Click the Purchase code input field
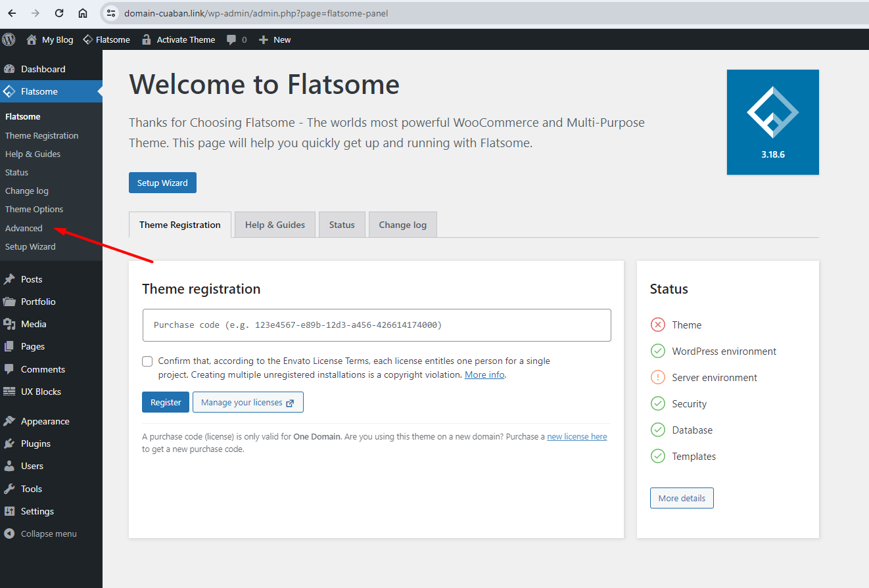This screenshot has width=869, height=588. (377, 325)
